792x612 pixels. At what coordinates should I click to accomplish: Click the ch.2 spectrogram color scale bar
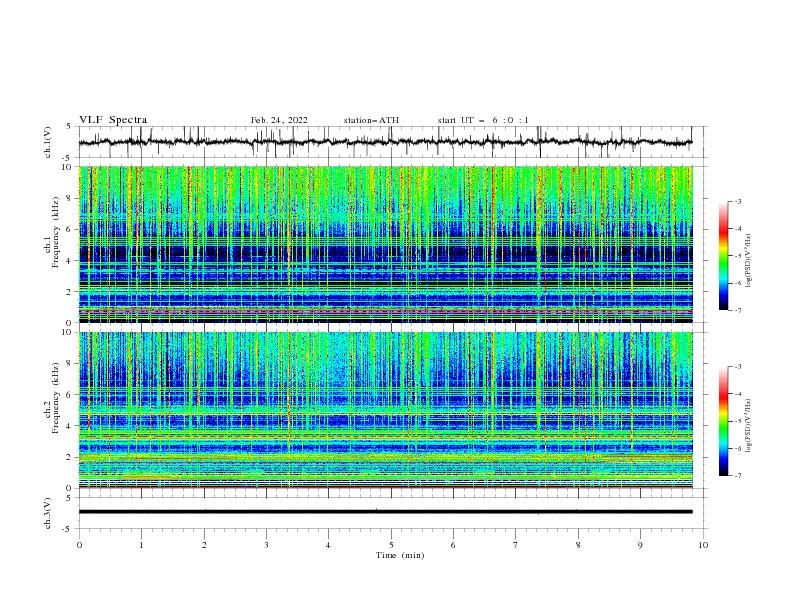[724, 421]
